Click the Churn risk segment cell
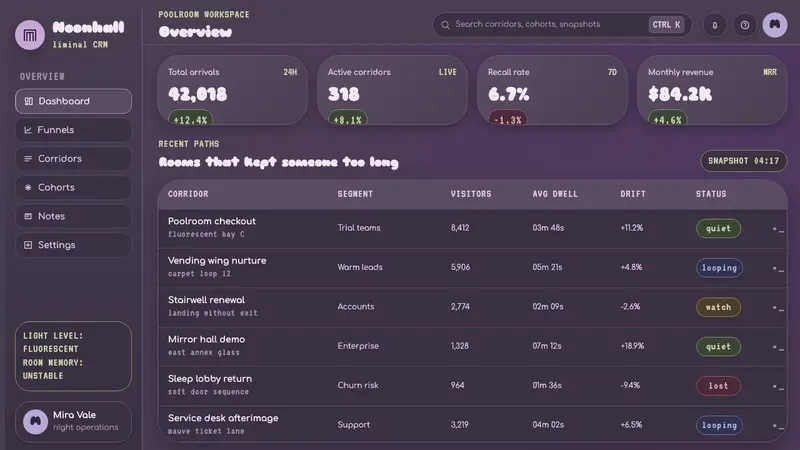This screenshot has height=450, width=800. 358,385
